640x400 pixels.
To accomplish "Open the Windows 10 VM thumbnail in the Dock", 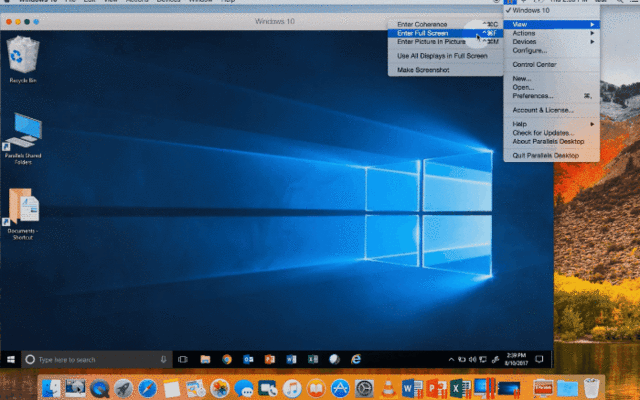I will pos(509,388).
